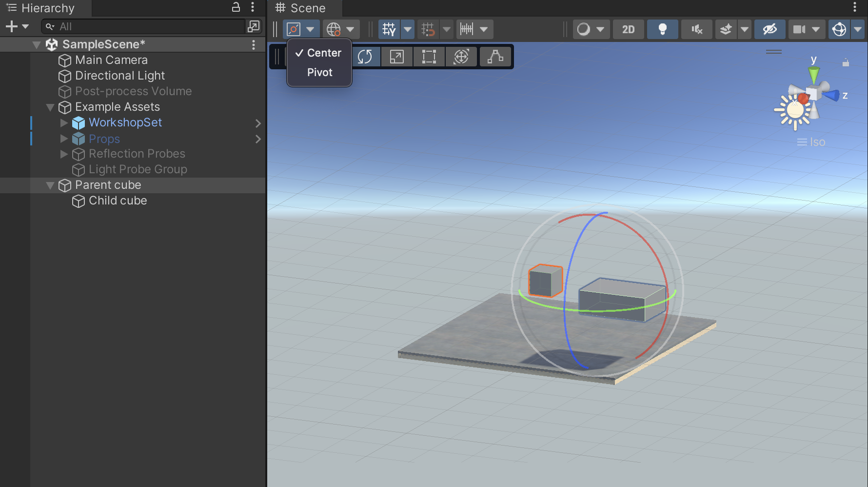Select Child cube in Hierarchy
The height and width of the screenshot is (487, 868).
pyautogui.click(x=118, y=201)
